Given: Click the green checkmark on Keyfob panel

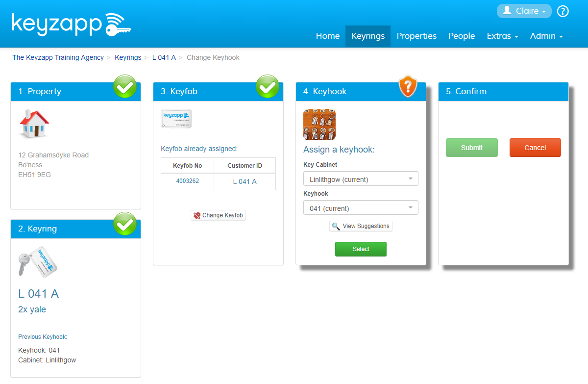Looking at the screenshot, I should (268, 87).
